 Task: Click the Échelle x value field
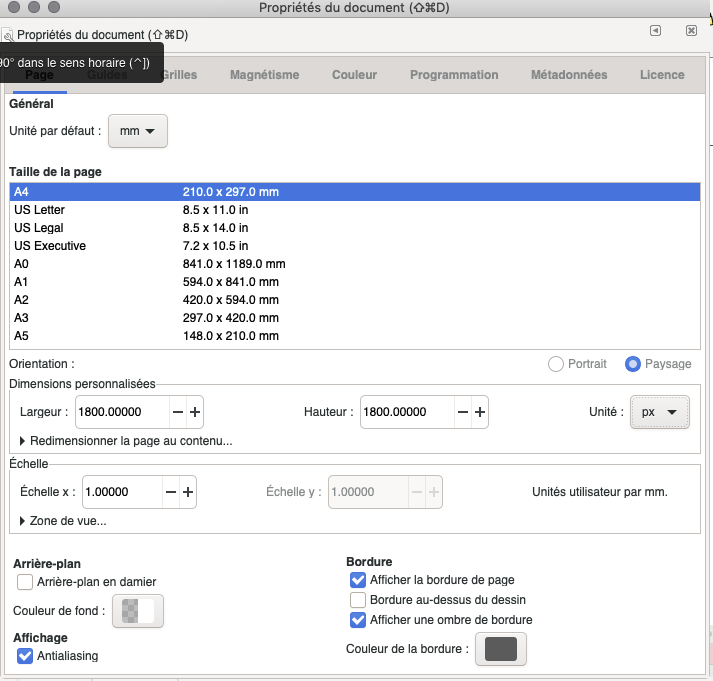click(x=122, y=492)
